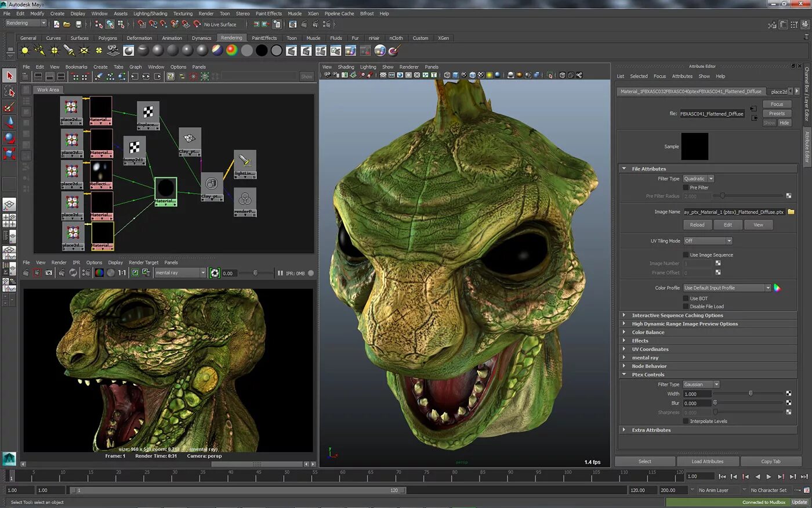Click the 1:1 real size icon
The image size is (812, 508).
pyautogui.click(x=122, y=273)
